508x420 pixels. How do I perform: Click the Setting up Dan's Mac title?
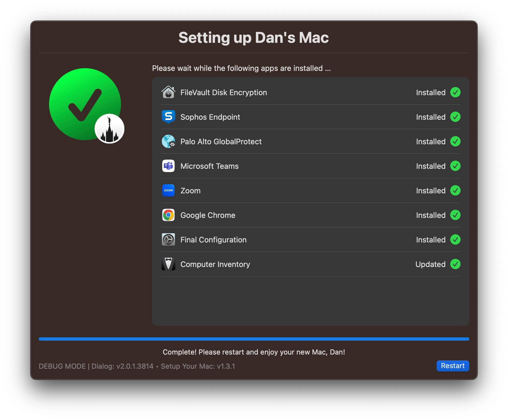tap(254, 38)
